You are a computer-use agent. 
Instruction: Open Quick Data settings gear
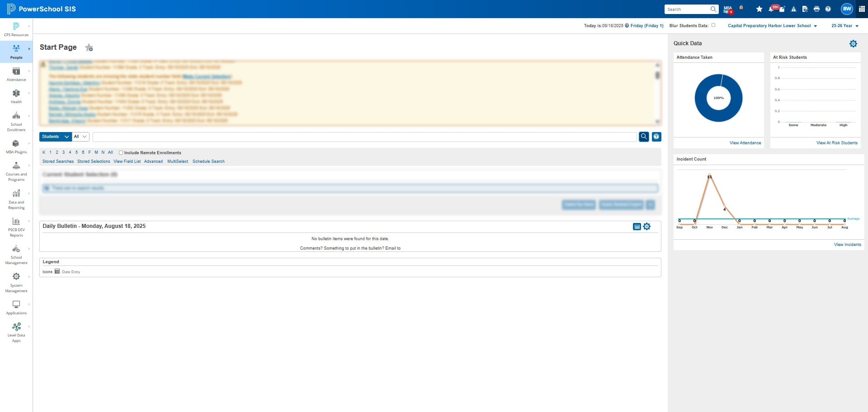point(853,44)
